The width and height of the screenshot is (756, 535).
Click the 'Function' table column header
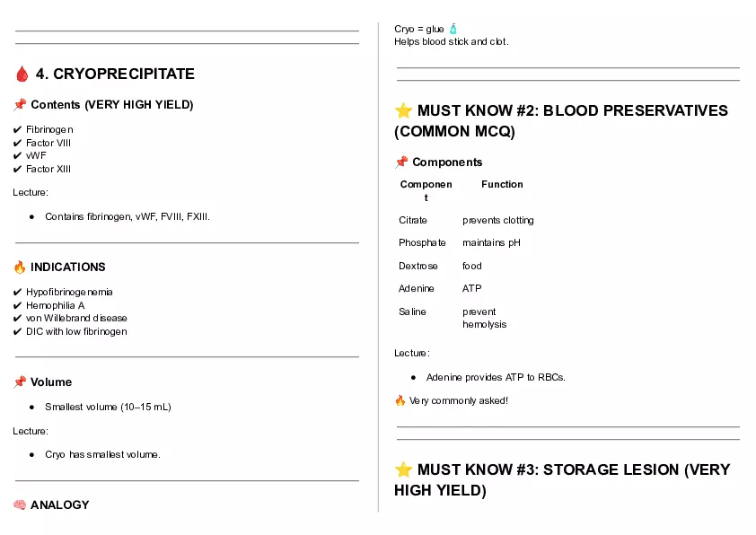click(x=502, y=185)
